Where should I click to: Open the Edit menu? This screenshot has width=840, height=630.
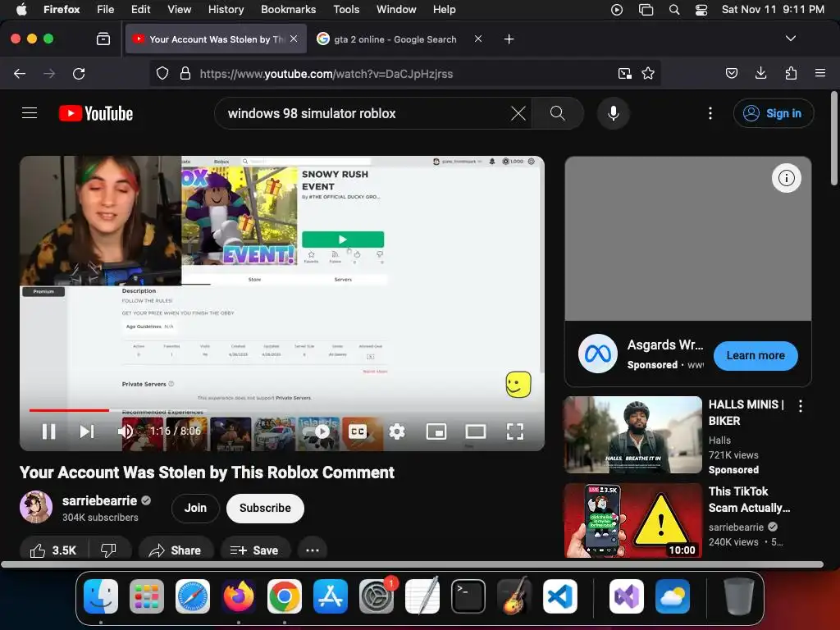point(140,9)
